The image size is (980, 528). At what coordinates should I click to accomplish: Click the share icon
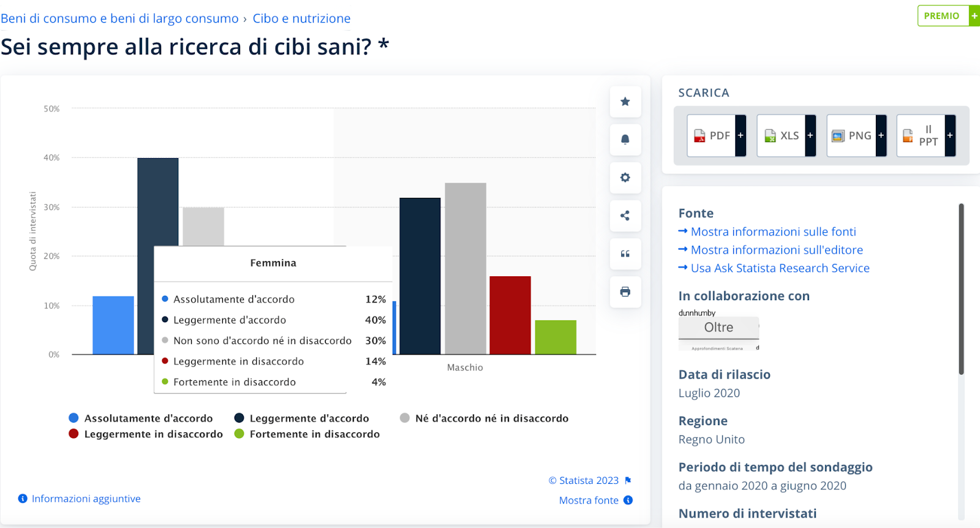tap(625, 216)
